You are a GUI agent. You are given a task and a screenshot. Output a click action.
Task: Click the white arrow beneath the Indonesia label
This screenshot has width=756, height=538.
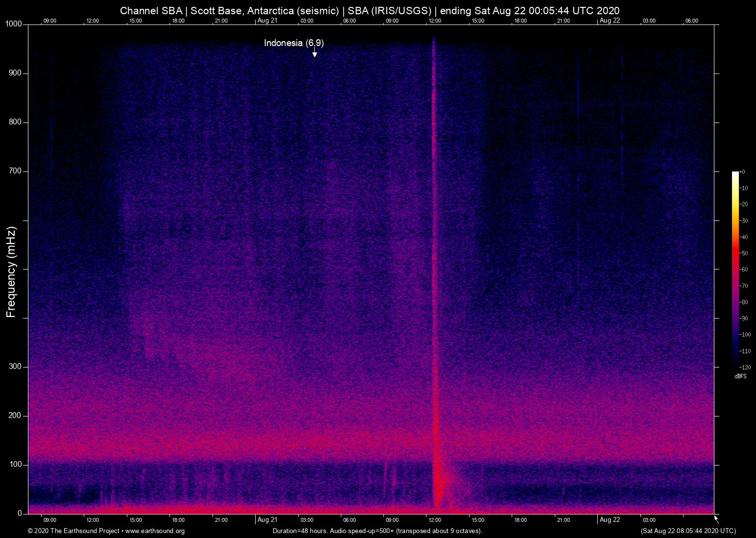coord(315,53)
